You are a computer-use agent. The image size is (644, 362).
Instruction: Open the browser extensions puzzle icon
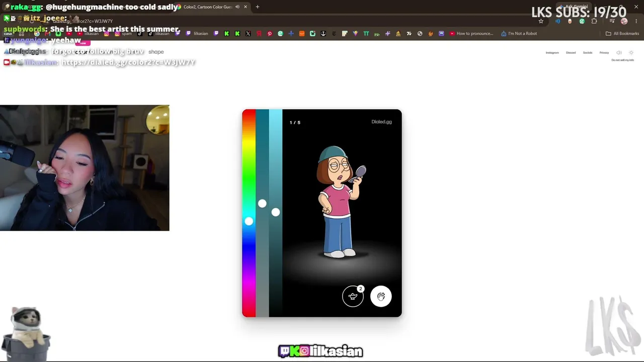pyautogui.click(x=594, y=21)
